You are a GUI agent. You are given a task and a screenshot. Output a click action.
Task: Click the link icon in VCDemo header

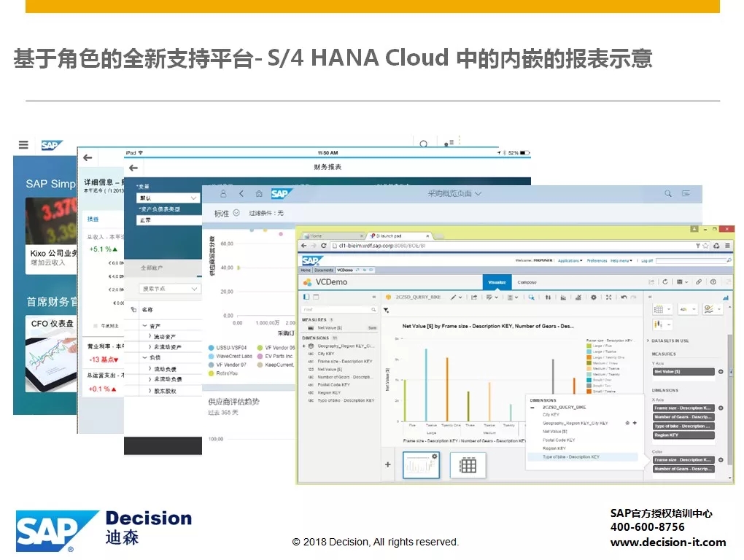[699, 281]
